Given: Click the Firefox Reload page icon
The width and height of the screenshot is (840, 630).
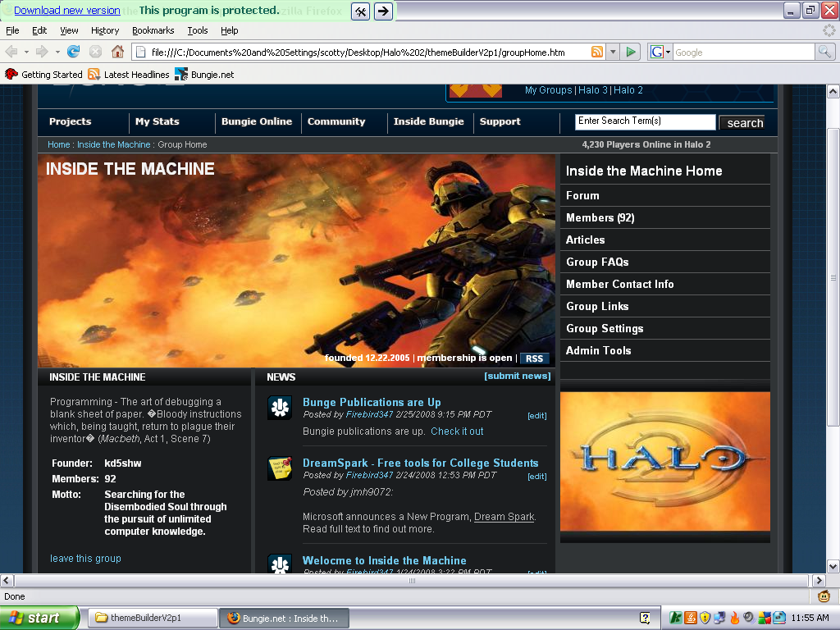Looking at the screenshot, I should 74,52.
